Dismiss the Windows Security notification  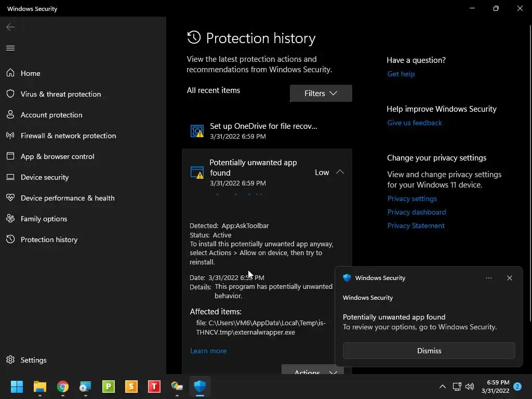429,351
